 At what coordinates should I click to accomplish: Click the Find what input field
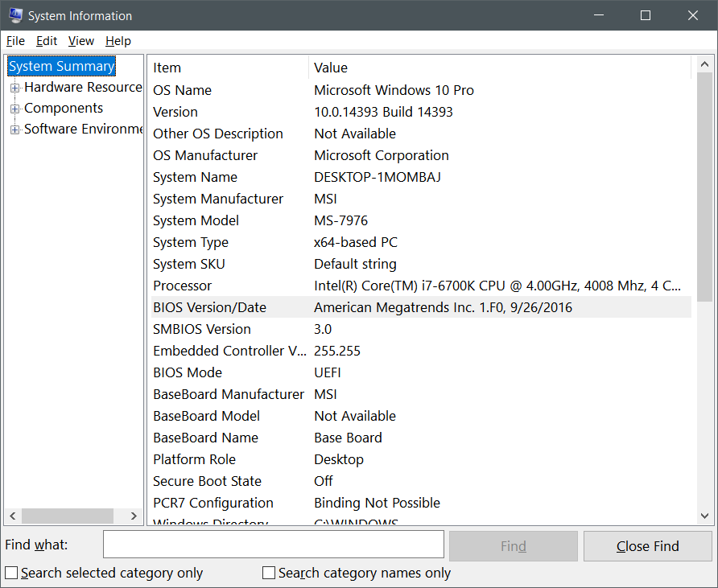pos(274,545)
